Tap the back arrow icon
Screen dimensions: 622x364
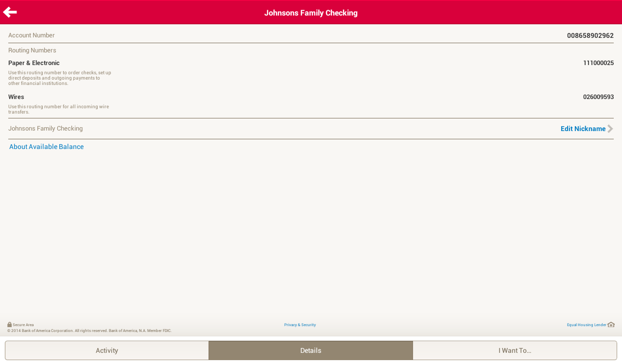point(10,12)
